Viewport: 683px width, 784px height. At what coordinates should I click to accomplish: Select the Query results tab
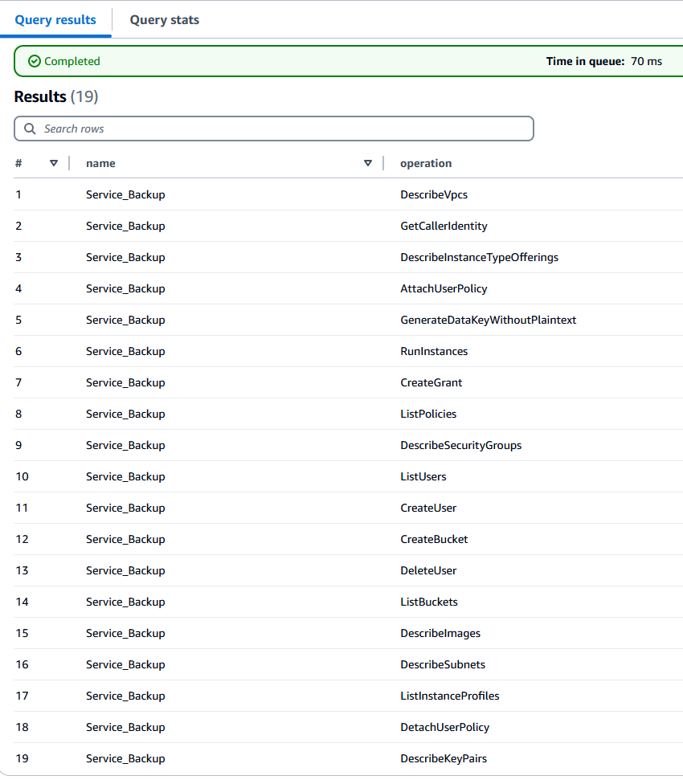(55, 19)
